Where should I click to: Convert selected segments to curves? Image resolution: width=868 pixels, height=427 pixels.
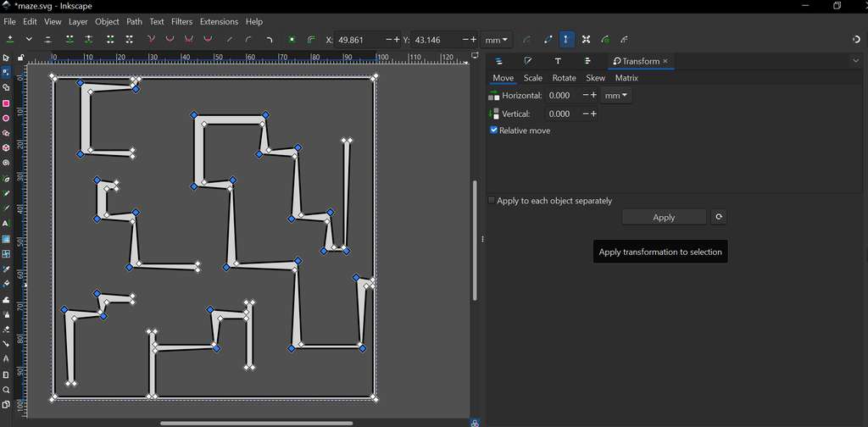[x=248, y=39]
